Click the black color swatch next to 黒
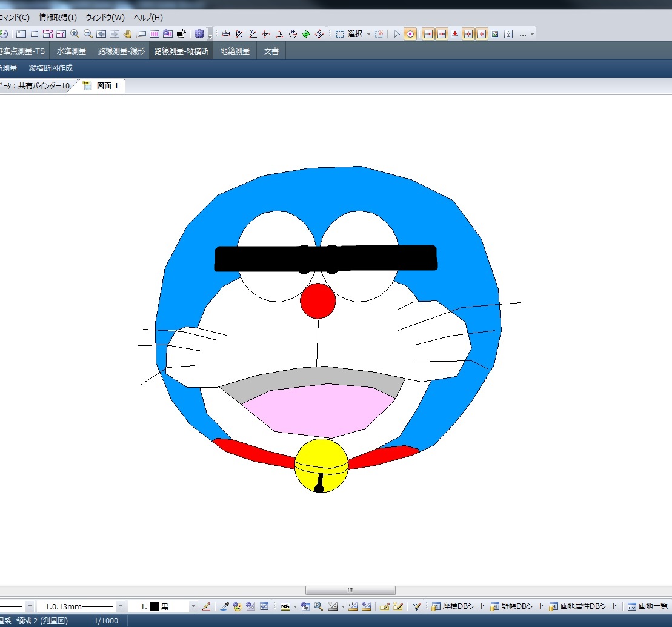Screen dimensions: 672x627 [154, 606]
